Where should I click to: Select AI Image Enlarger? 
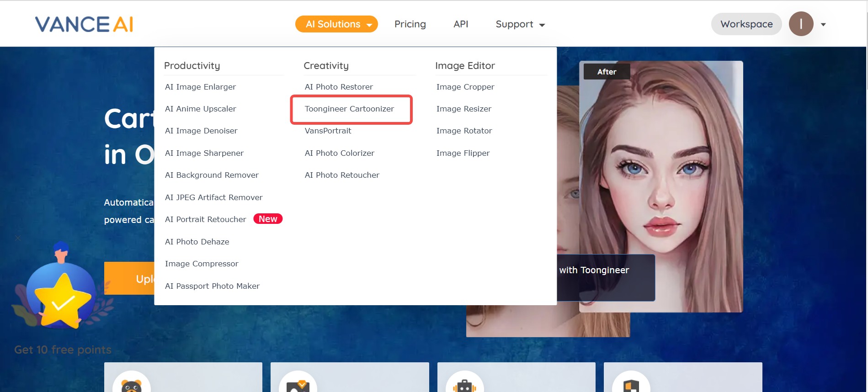(x=200, y=87)
